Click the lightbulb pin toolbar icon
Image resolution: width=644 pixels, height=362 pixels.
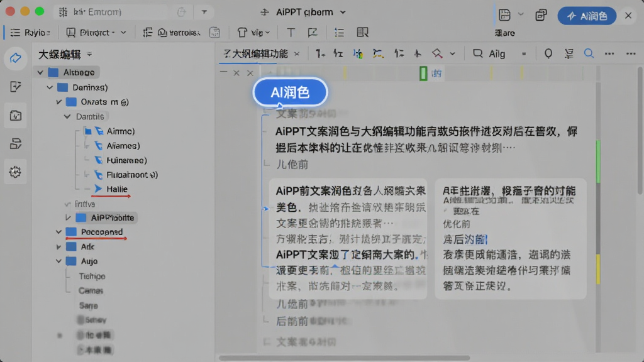(x=548, y=53)
